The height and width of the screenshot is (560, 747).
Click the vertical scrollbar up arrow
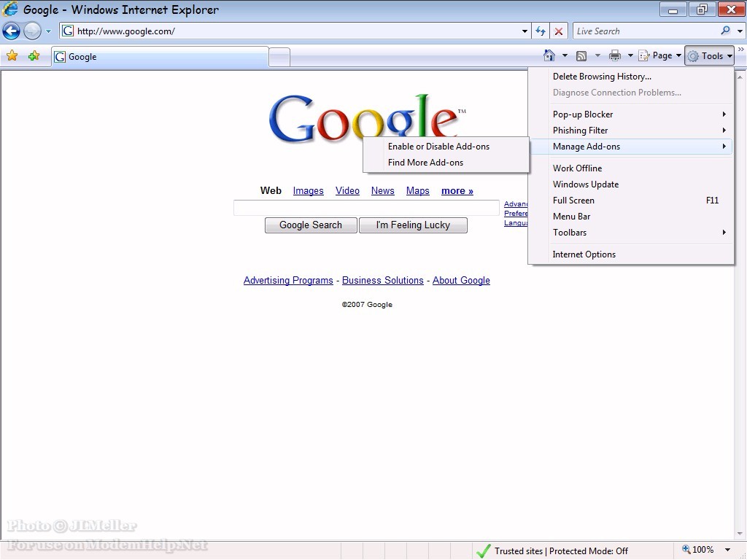(x=740, y=77)
